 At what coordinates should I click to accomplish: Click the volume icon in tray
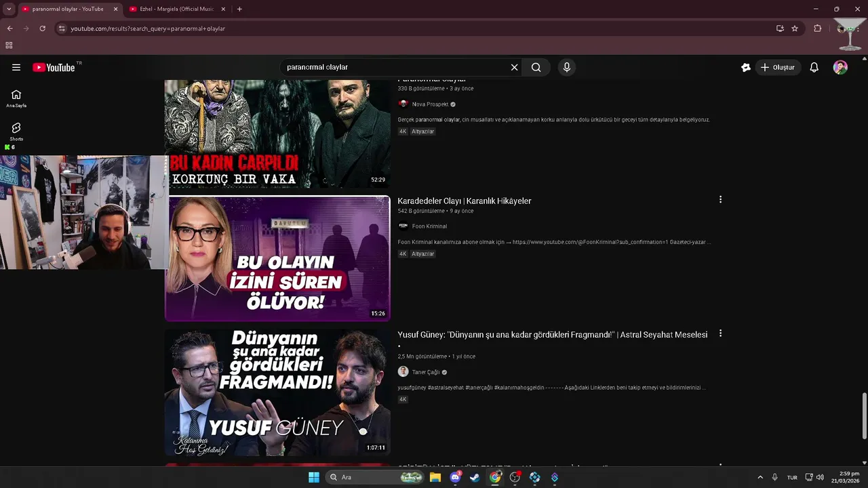[820, 477]
